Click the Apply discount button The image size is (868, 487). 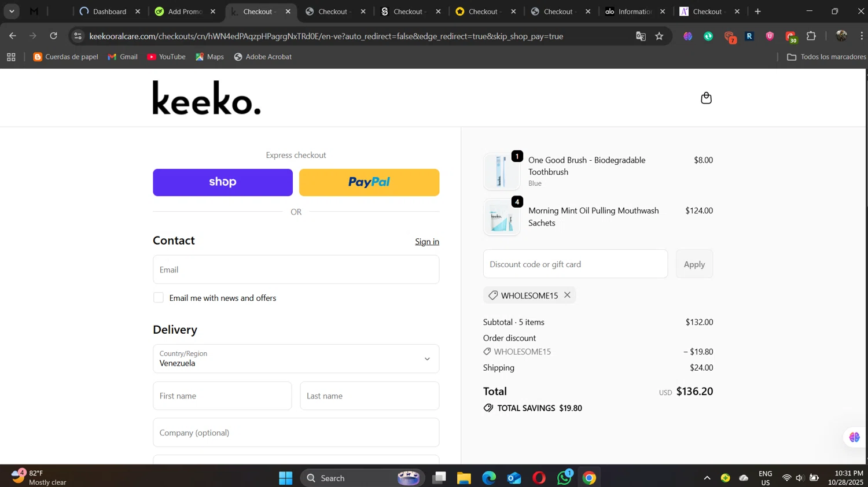694,264
